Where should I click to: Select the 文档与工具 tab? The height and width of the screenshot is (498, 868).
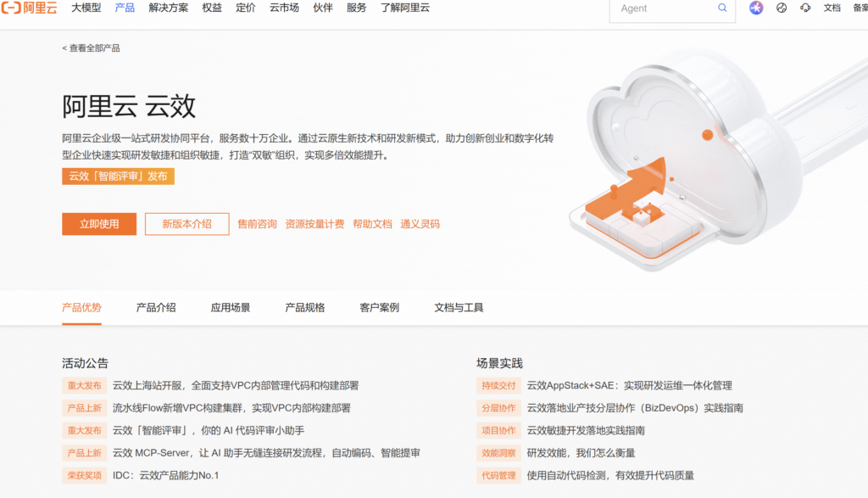[x=459, y=307]
